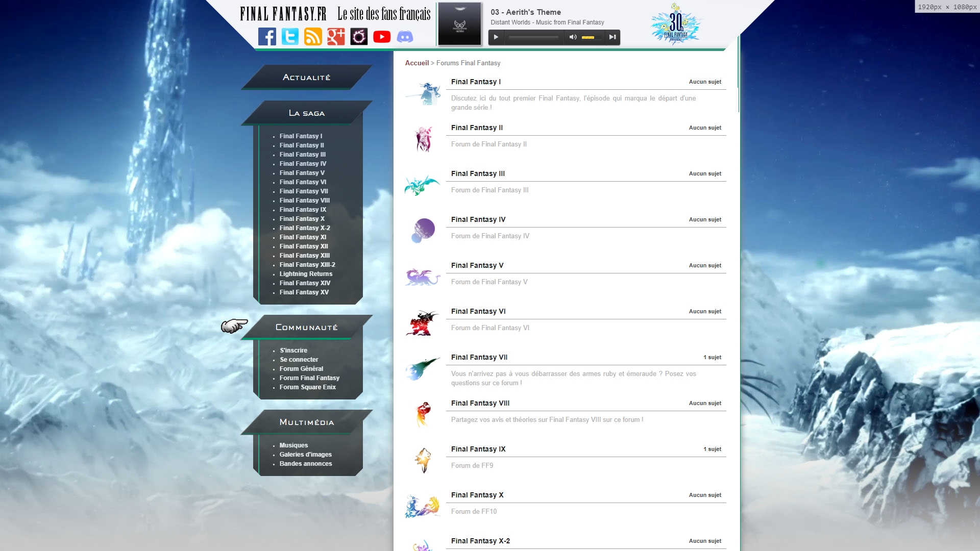Open the Discord server icon
This screenshot has width=980, height=551.
pyautogui.click(x=405, y=37)
